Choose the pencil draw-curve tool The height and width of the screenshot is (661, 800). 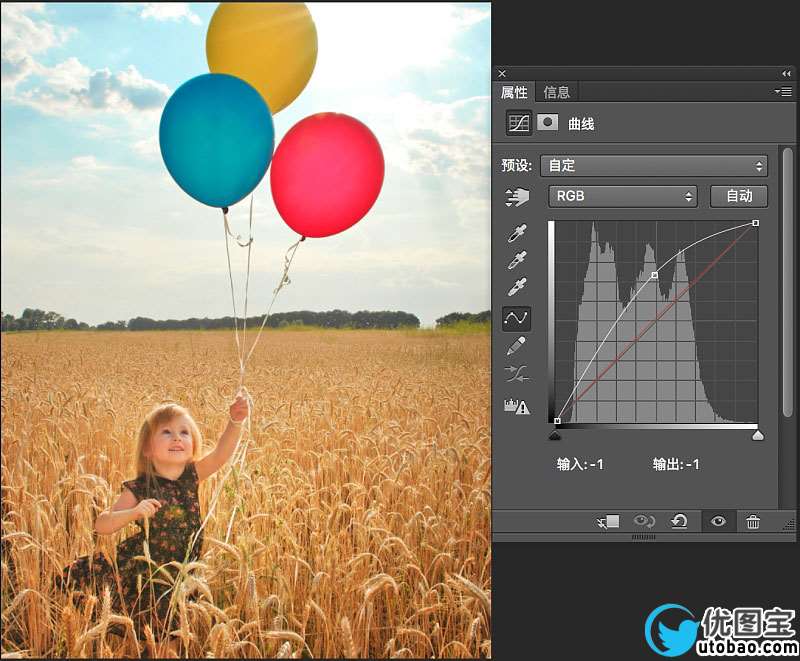[516, 346]
